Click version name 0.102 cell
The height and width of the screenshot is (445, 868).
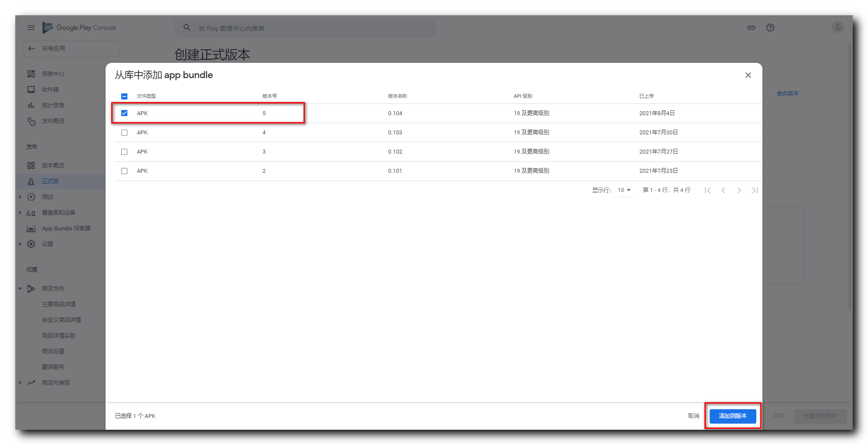[x=395, y=151]
